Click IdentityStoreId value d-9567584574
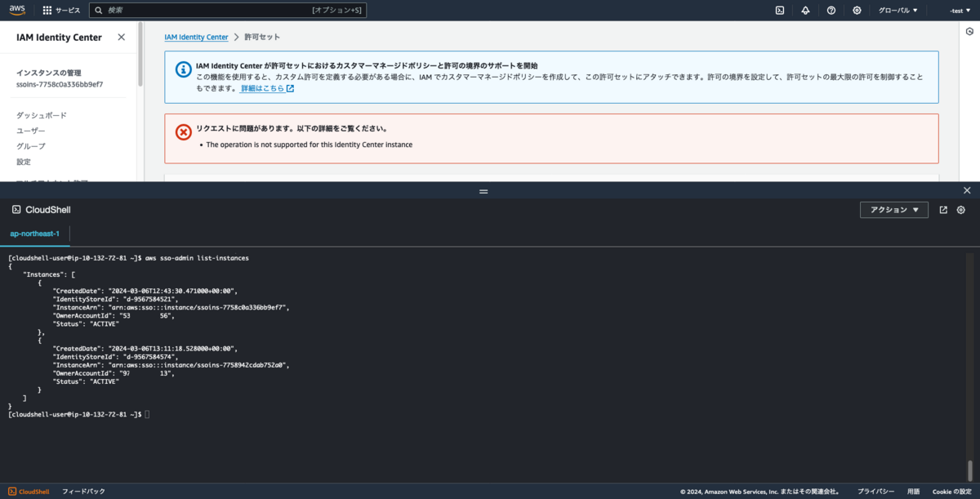The height and width of the screenshot is (499, 980). point(149,357)
